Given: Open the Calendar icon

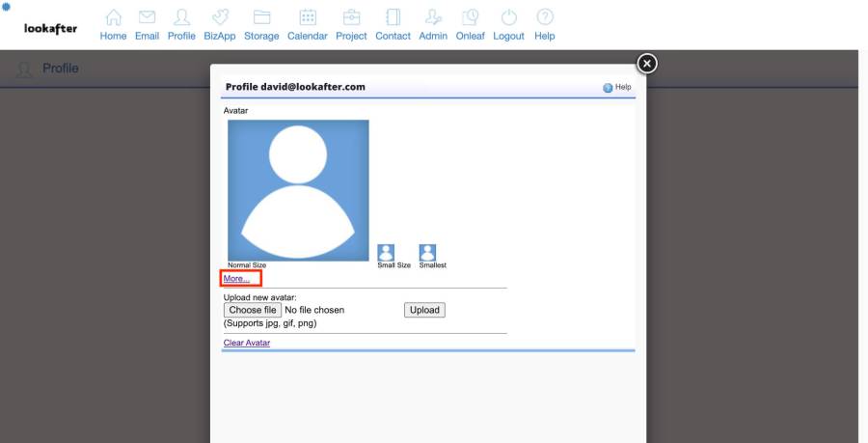Looking at the screenshot, I should 308,18.
